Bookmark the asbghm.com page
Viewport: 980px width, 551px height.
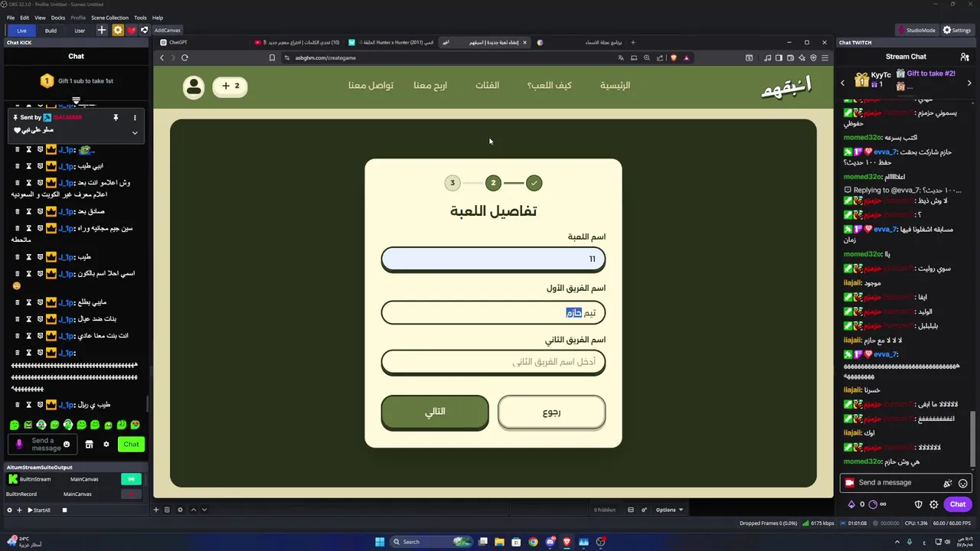pos(272,57)
